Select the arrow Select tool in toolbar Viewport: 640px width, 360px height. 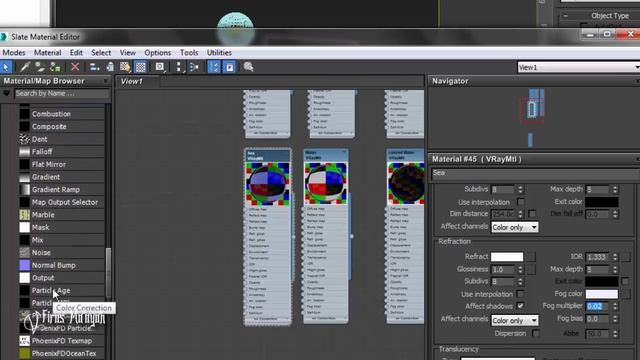click(6, 67)
